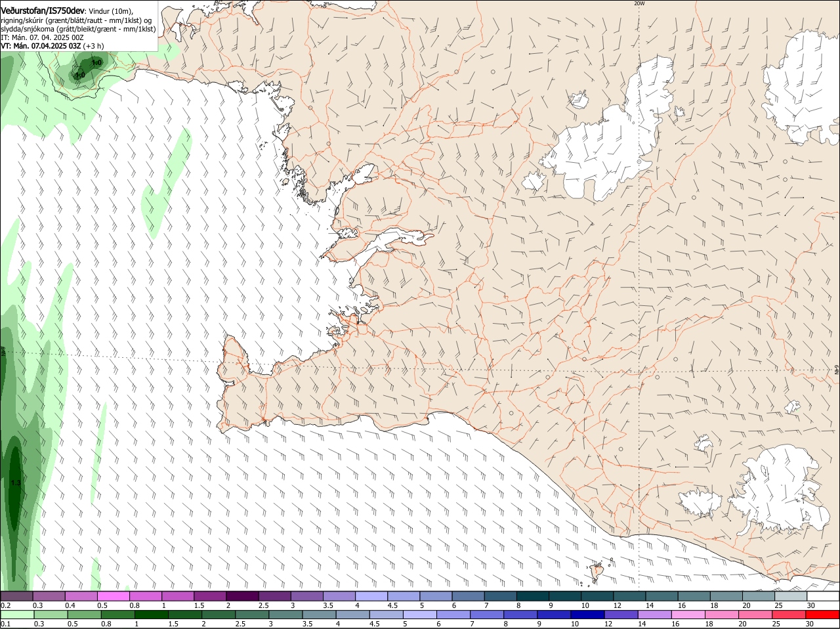The height and width of the screenshot is (629, 840).
Task: Pick the rain legend swatch starting at 0.5
Action: pos(84,615)
